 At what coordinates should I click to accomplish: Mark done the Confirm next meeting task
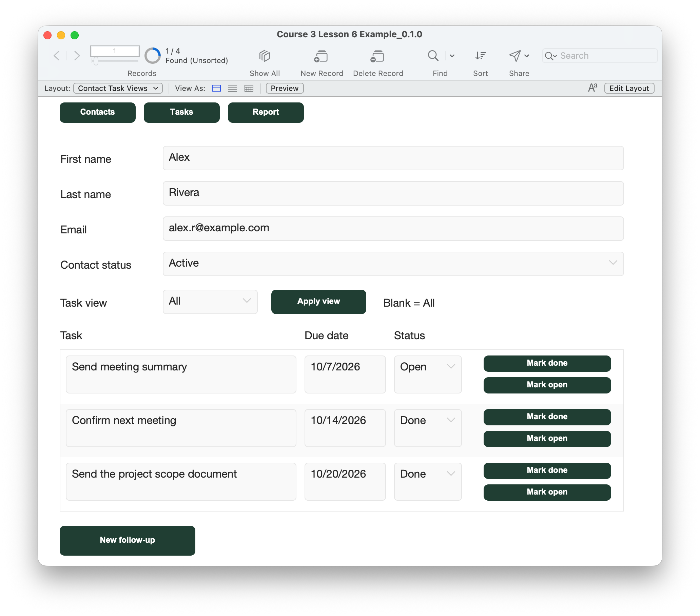click(x=547, y=417)
